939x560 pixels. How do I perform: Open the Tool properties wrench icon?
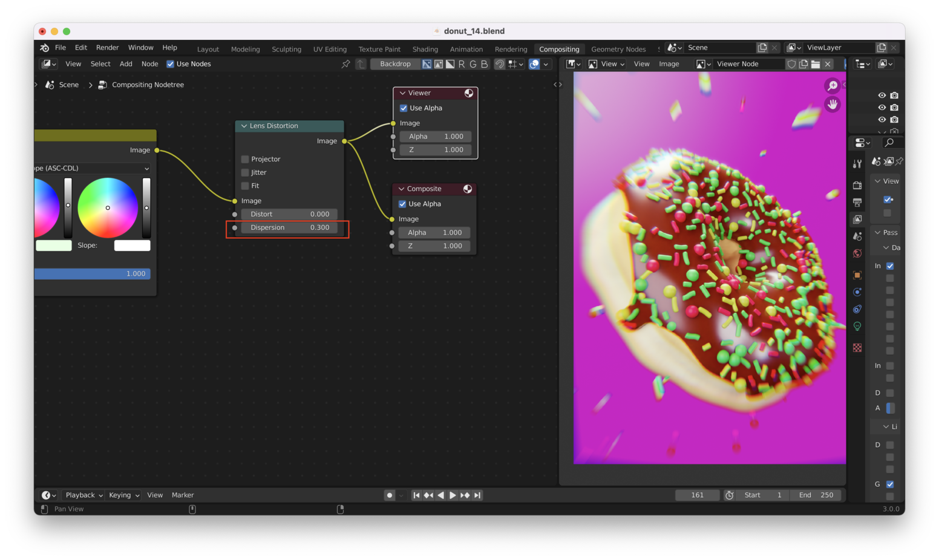pos(857,164)
